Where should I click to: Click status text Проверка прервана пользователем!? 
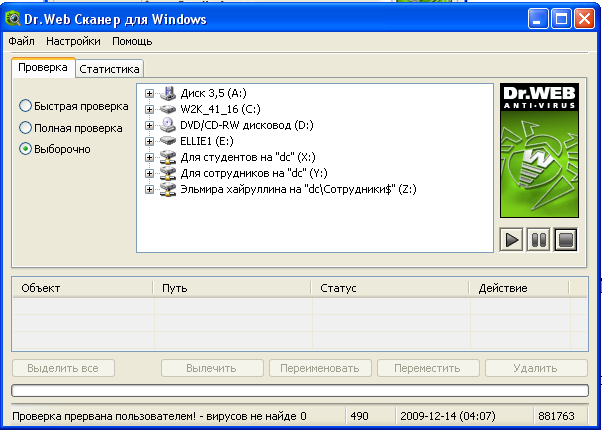(x=105, y=416)
